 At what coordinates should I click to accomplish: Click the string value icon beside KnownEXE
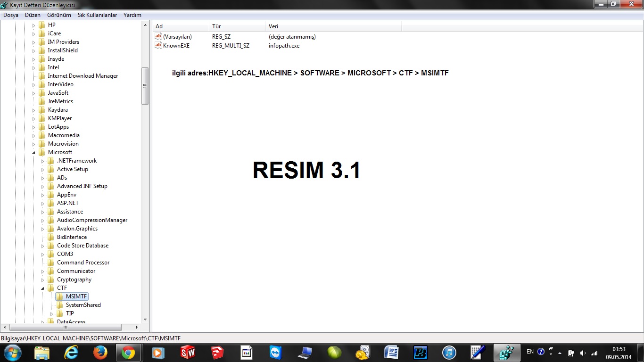(x=158, y=46)
